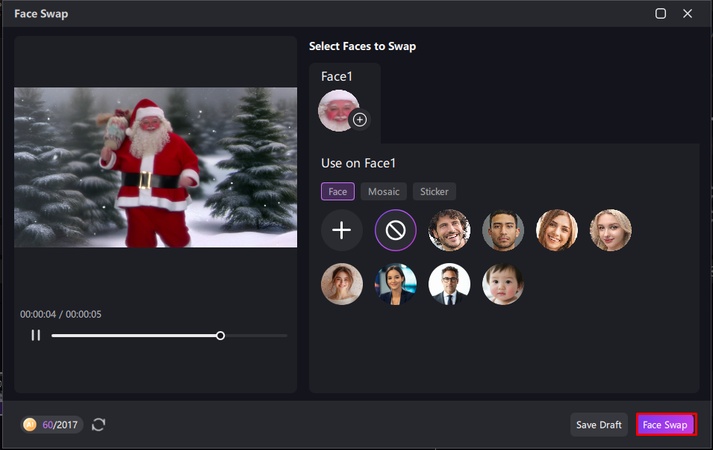Image resolution: width=713 pixels, height=450 pixels.
Task: Choose the short-haired serious man face
Action: pos(503,230)
